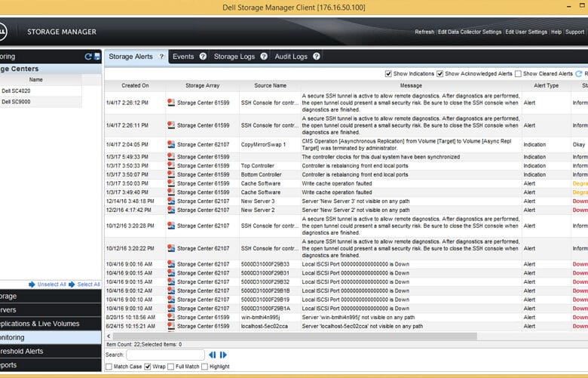Toggle the Wrap checkbox
The image size is (588, 378).
coord(148,367)
